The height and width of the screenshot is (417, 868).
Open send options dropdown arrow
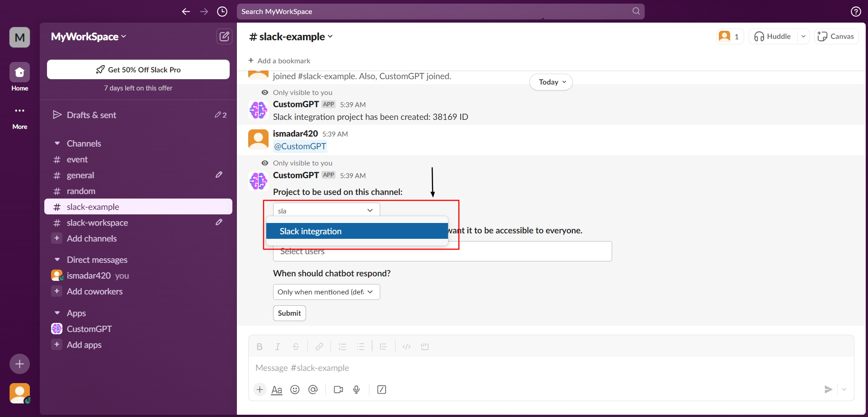pos(844,389)
